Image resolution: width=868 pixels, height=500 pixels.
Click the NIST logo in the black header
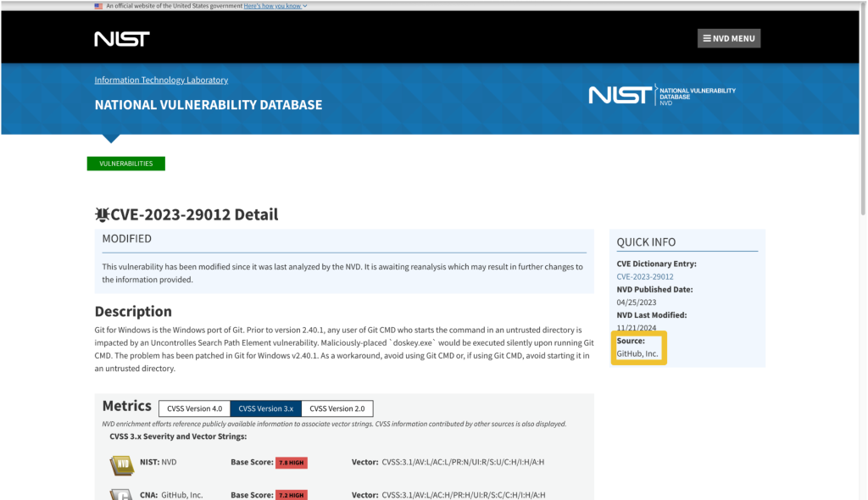pos(122,39)
